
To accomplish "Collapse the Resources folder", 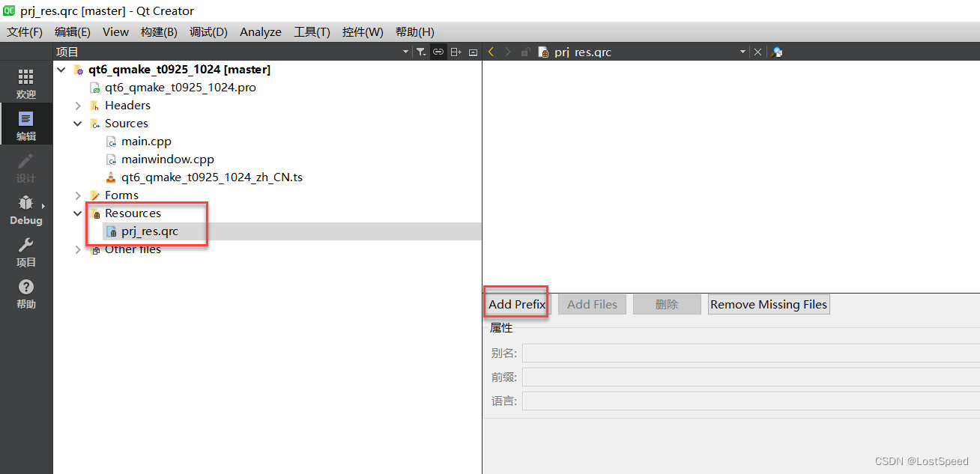I will pos(78,213).
